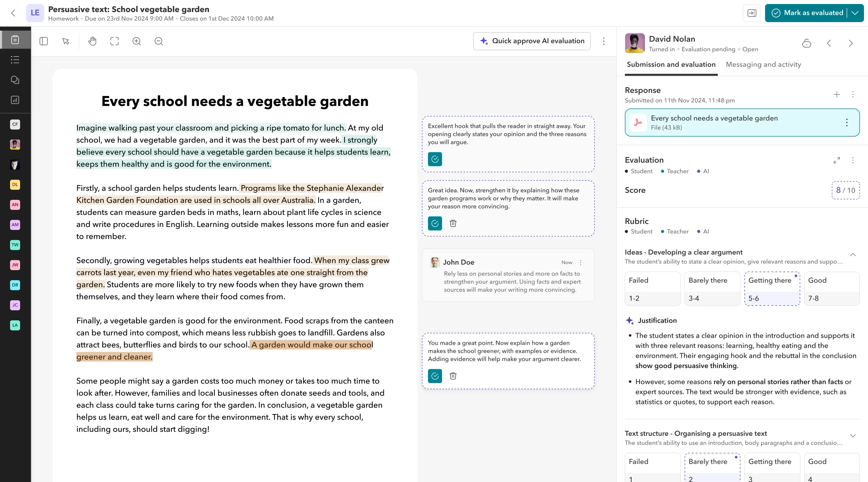Toggle the sidebar panel layout icon

click(44, 41)
